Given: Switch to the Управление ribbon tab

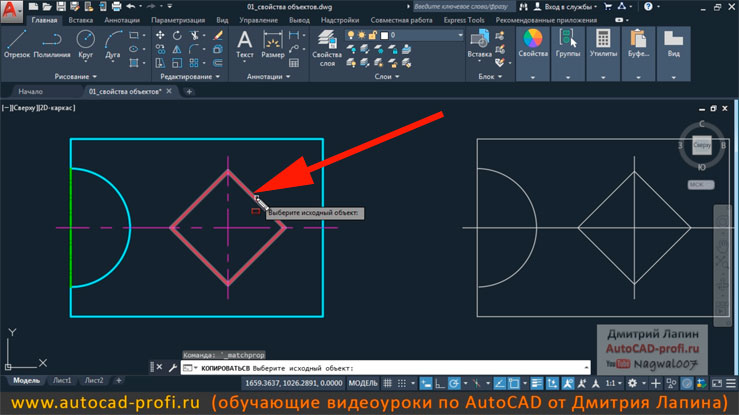Looking at the screenshot, I should tap(258, 20).
